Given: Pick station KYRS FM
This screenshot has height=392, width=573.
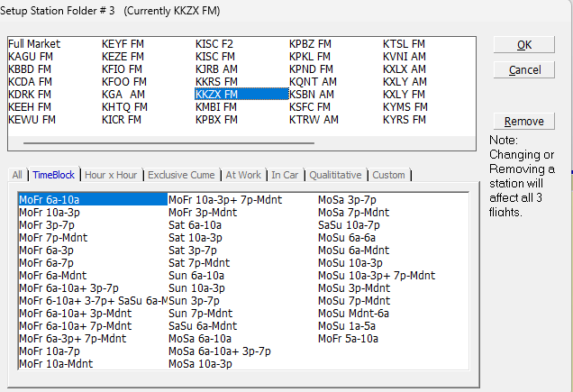Looking at the screenshot, I should (405, 120).
